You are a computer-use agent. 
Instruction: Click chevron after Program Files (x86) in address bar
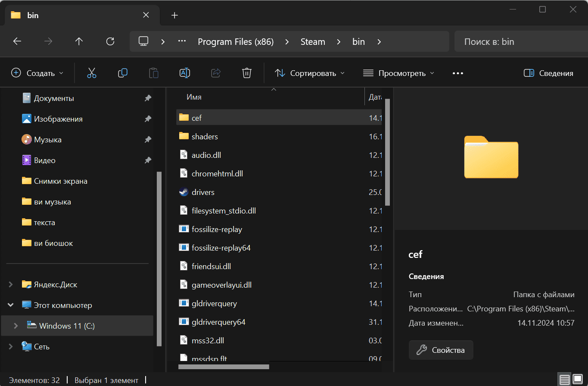287,42
